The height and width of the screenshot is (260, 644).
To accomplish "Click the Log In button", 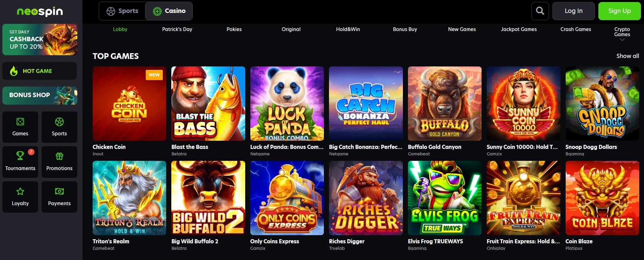I will [x=574, y=11].
